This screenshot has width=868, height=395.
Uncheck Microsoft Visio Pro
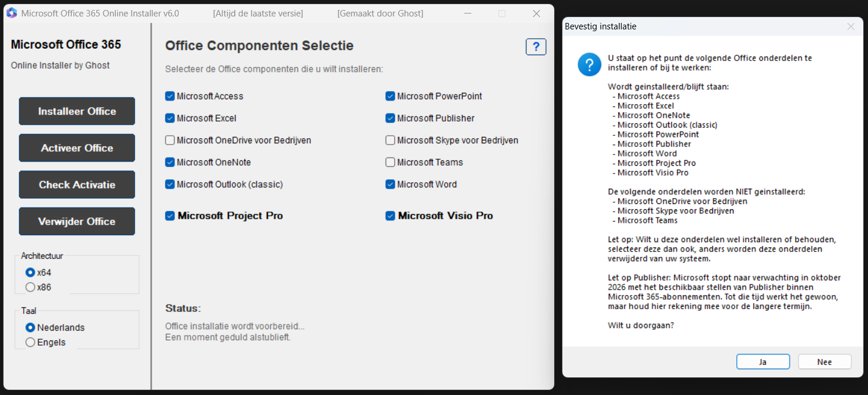pyautogui.click(x=390, y=216)
